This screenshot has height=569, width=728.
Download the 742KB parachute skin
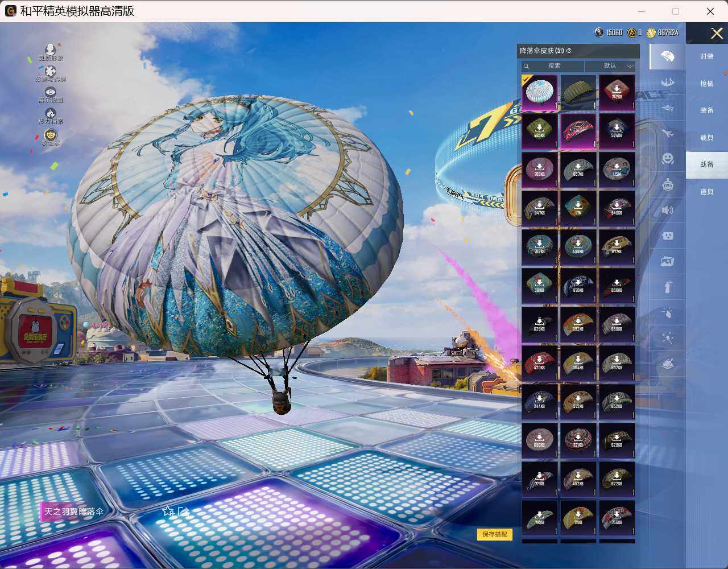point(617,92)
